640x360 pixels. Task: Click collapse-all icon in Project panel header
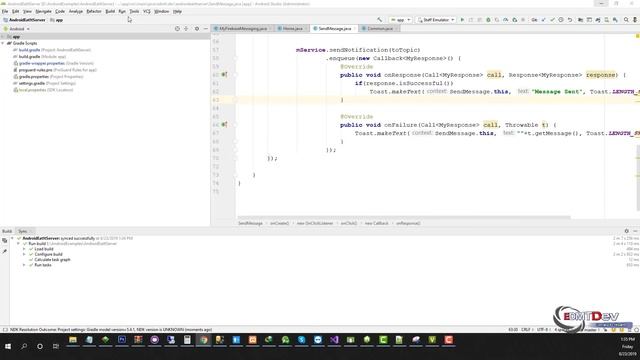coord(186,29)
